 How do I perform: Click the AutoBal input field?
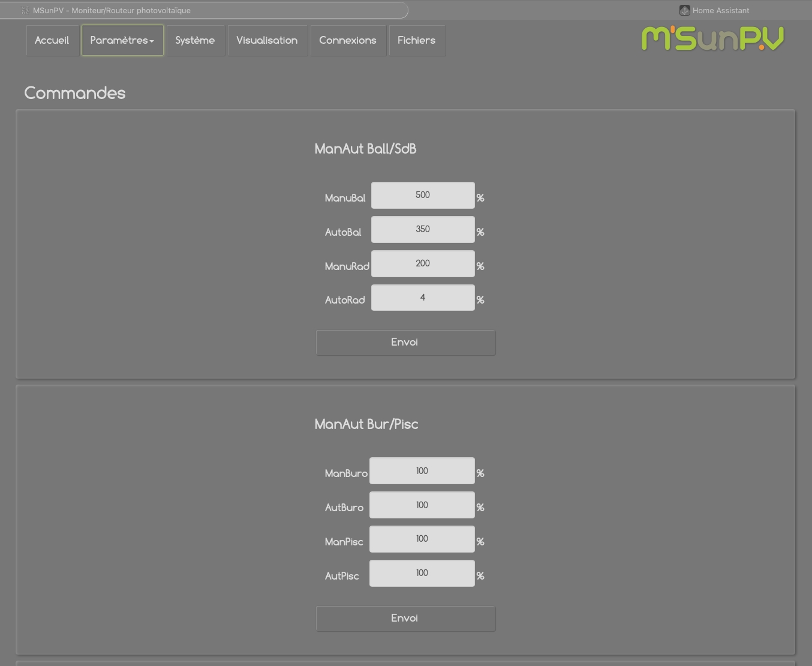click(x=423, y=229)
